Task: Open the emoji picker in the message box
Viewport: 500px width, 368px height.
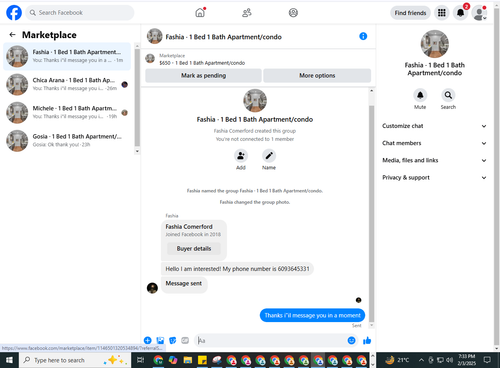Action: tap(351, 340)
